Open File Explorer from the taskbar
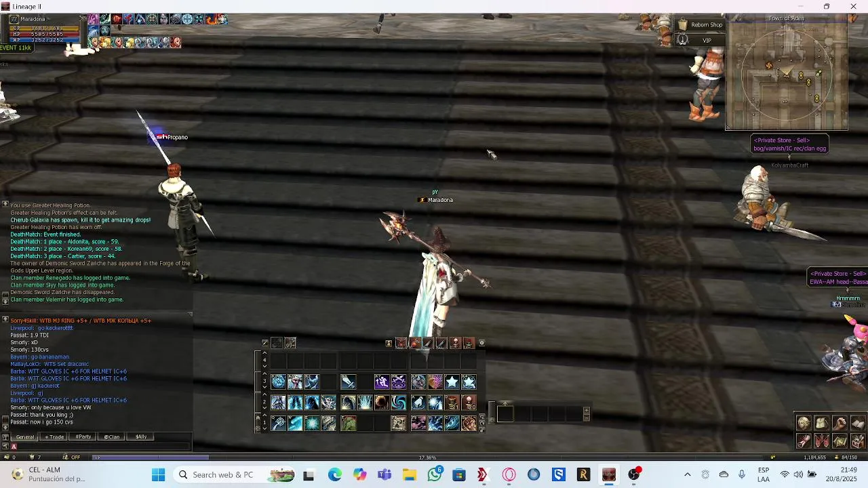Image resolution: width=868 pixels, height=488 pixels. pos(410,474)
